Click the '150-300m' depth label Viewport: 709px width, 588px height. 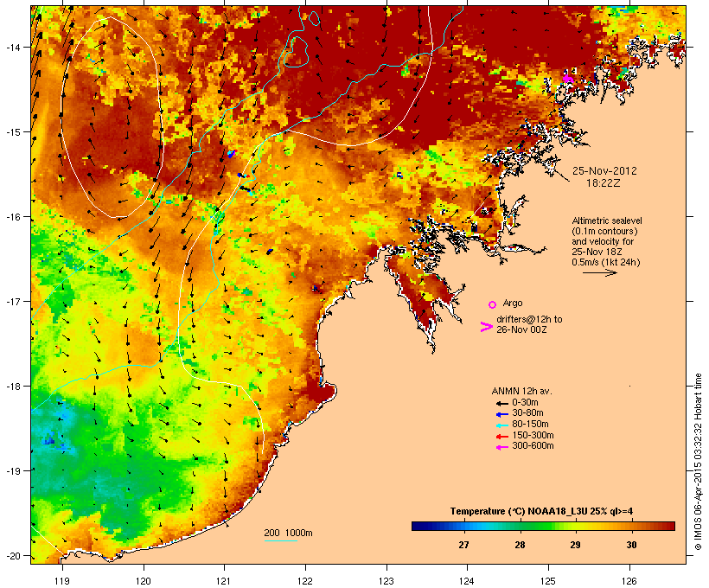533,435
